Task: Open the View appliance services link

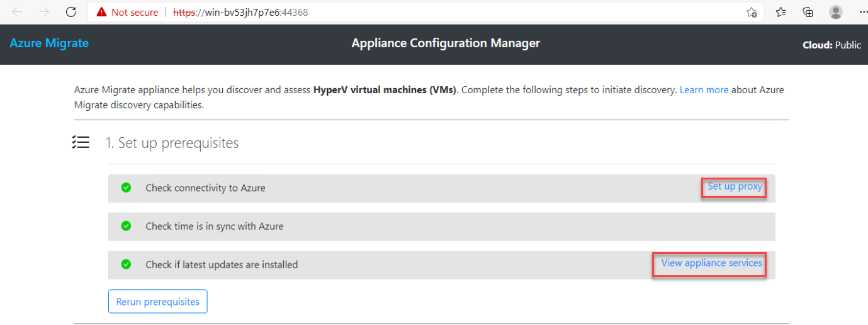Action: pos(711,263)
